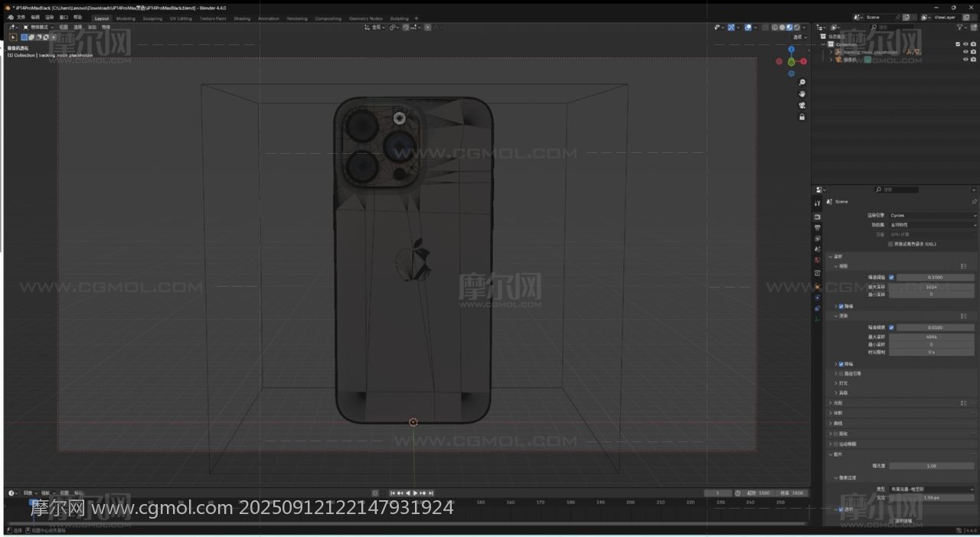
Task: Switch to UV Editing workspace tab
Action: 181,18
